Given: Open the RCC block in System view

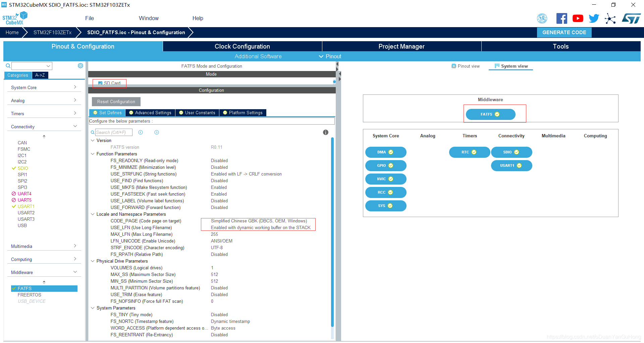Looking at the screenshot, I should pos(386,192).
